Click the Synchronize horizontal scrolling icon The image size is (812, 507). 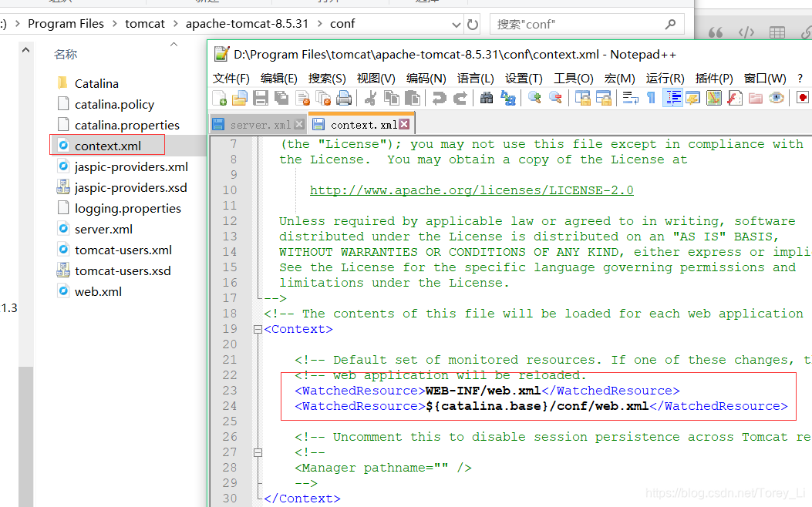coord(604,98)
